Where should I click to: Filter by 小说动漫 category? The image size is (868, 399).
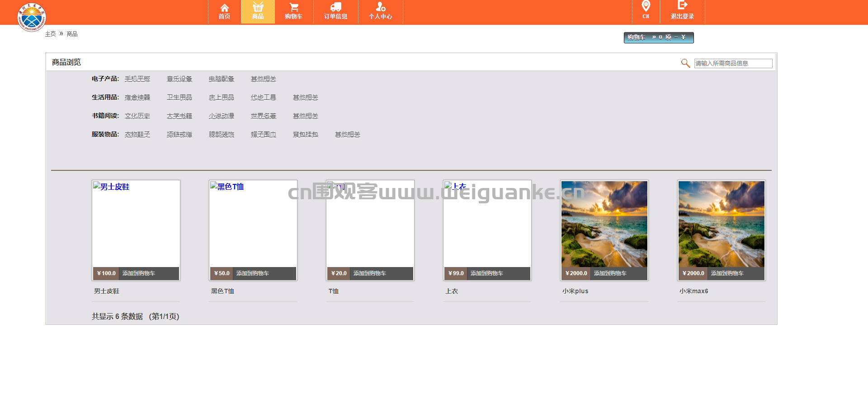point(222,116)
